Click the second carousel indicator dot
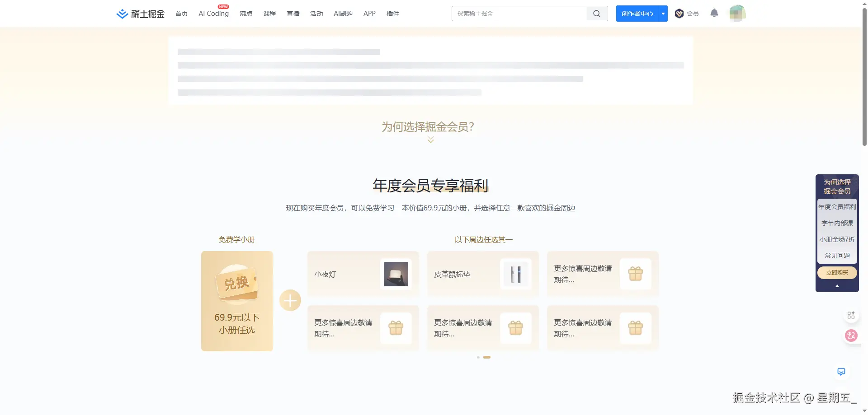868x415 pixels. (x=487, y=357)
